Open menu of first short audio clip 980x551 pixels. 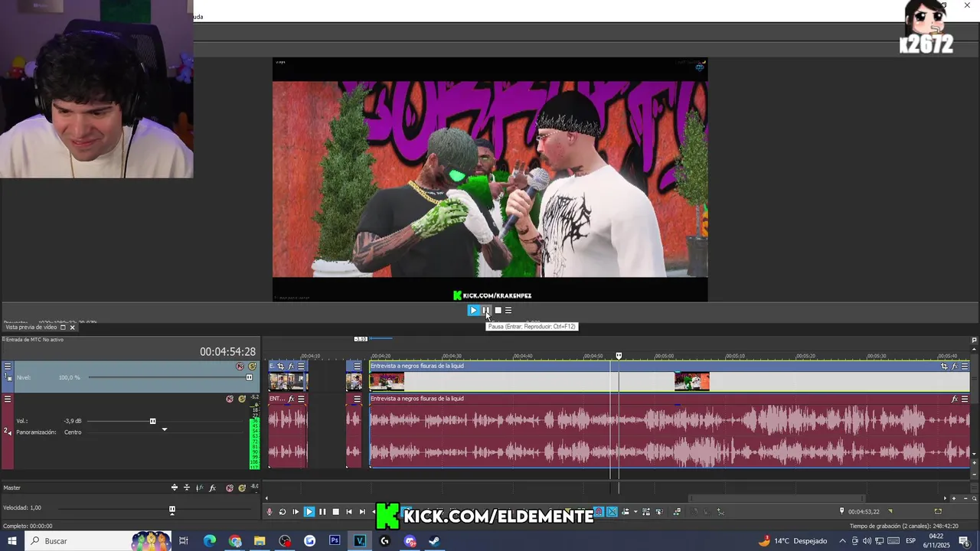[x=301, y=399]
